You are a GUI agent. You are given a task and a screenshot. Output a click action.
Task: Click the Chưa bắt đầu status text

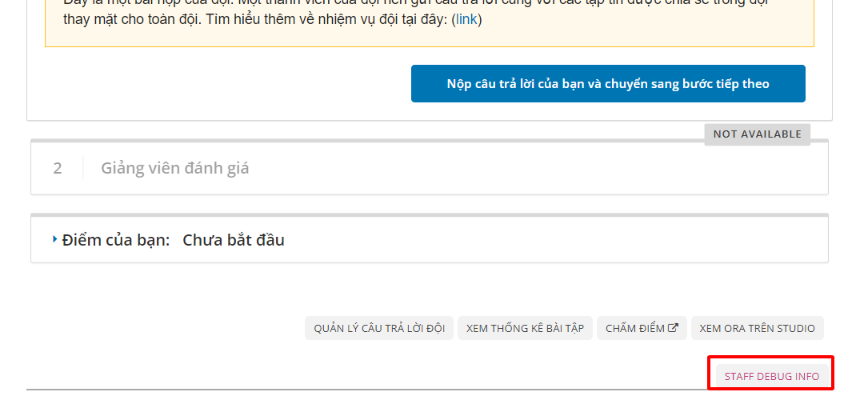[x=233, y=240]
